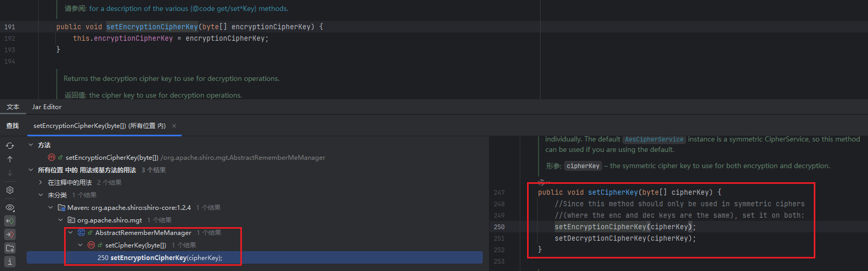Collapse the 方法 section chevron
Viewport: 868px width, 271px height.
[x=31, y=145]
